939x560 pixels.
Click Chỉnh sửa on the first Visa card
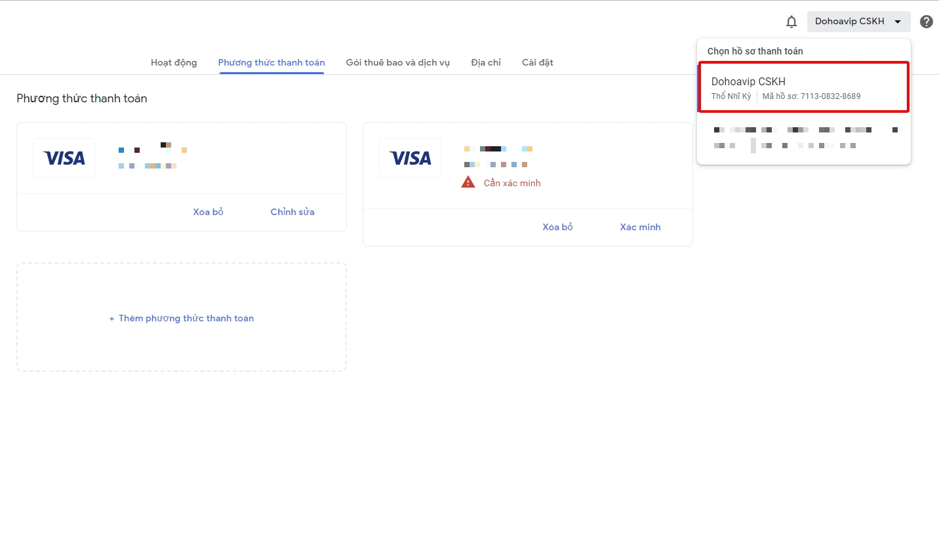point(292,212)
